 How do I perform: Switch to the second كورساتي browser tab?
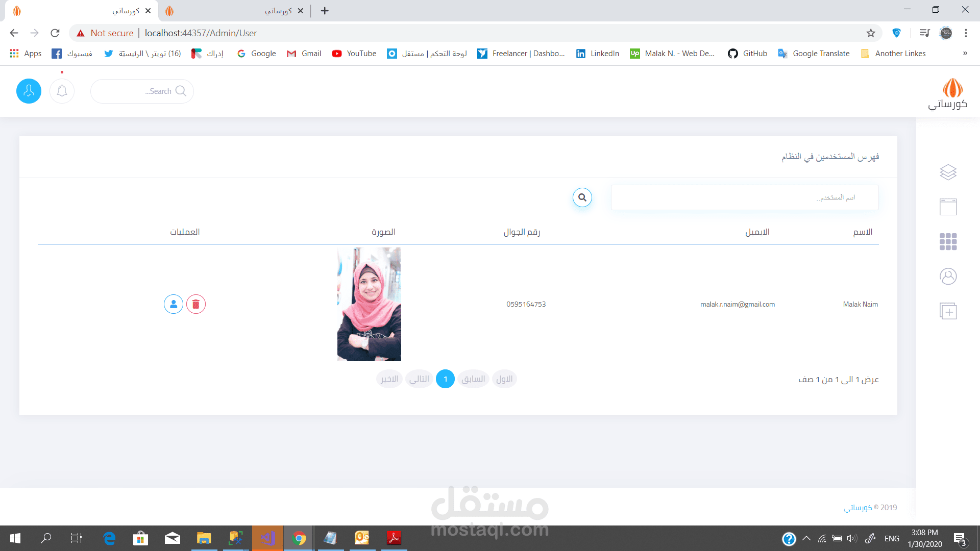(x=235, y=11)
